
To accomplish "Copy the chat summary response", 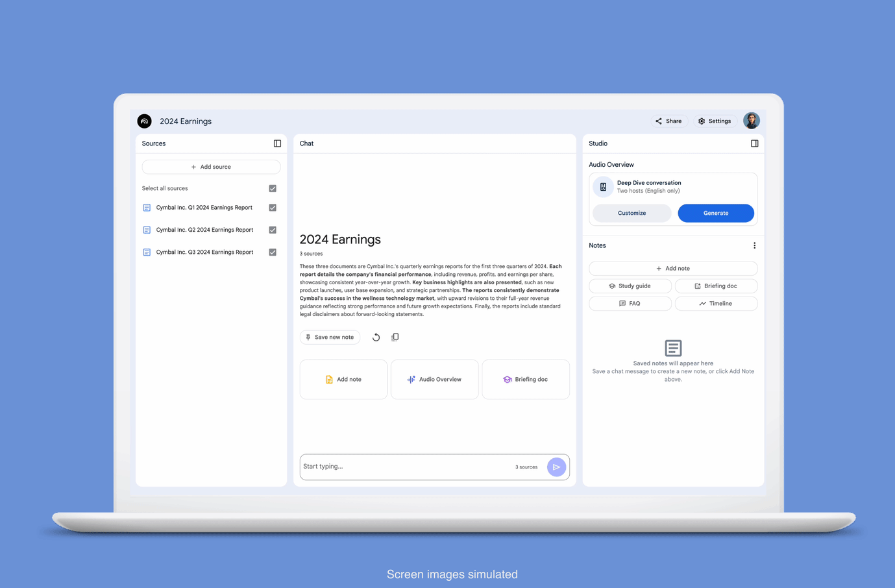I will [x=395, y=337].
